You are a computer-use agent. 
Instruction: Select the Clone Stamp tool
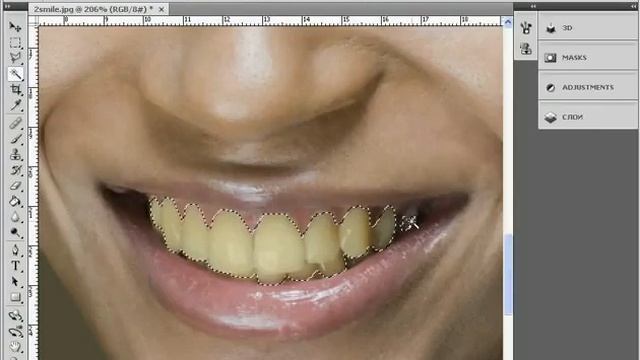pyautogui.click(x=15, y=154)
